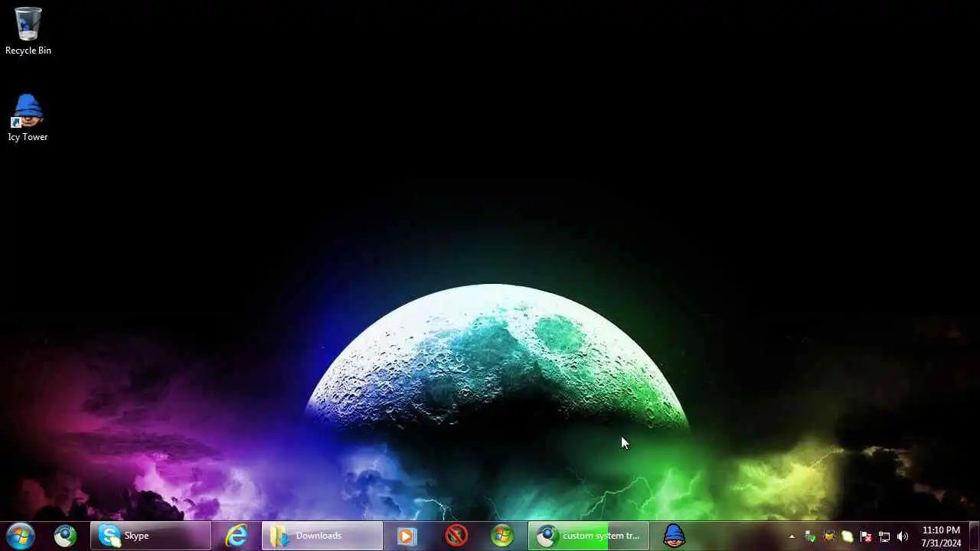This screenshot has width=980, height=551.
Task: Click the pinned browser icon next to Start
Action: coord(65,536)
